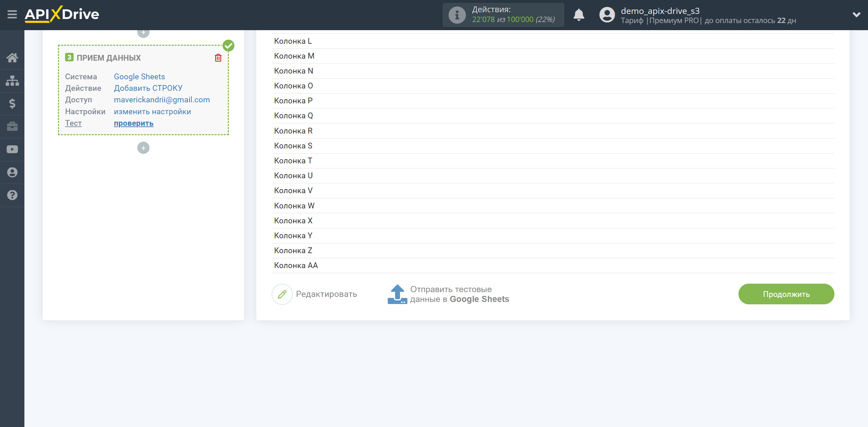This screenshot has width=868, height=427.
Task: Click the upload test data icon
Action: tap(397, 294)
